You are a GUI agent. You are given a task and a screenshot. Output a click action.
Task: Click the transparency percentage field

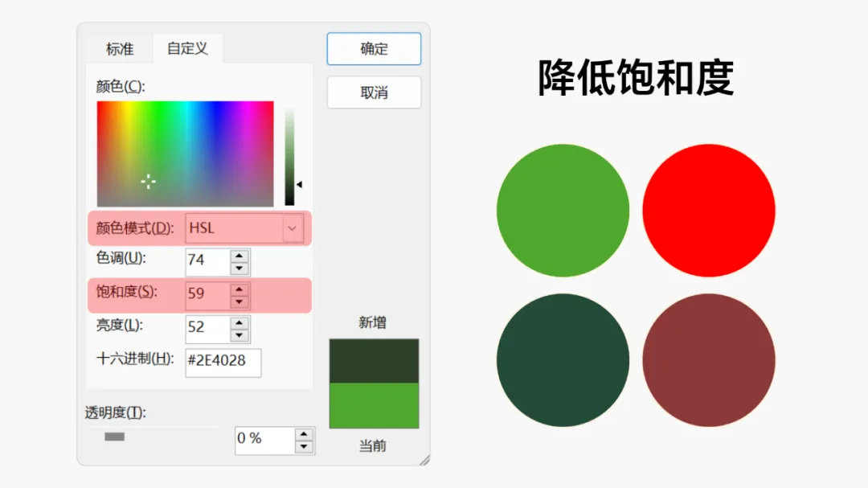click(x=264, y=441)
